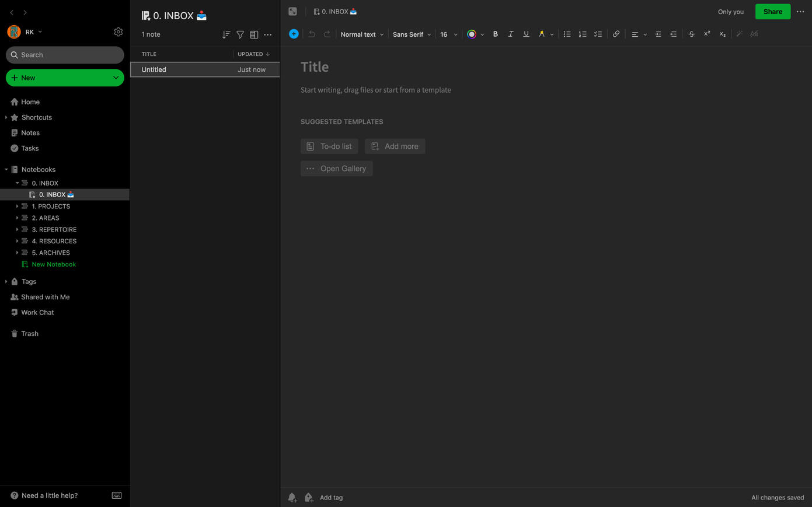Insert a checklist from the toolbar

(598, 34)
